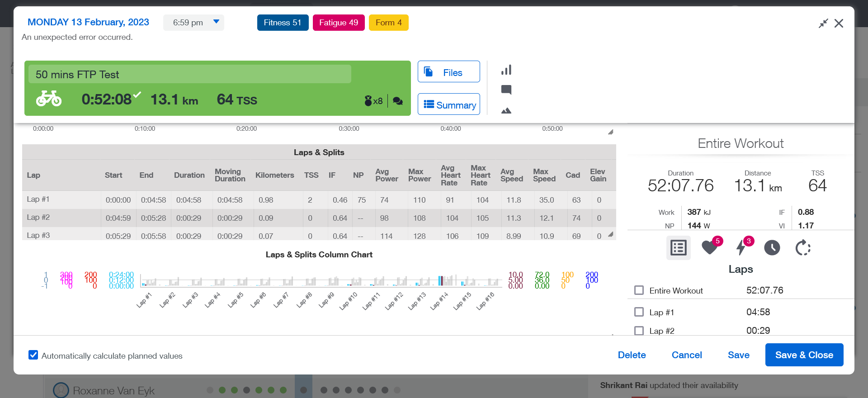Image resolution: width=868 pixels, height=398 pixels.
Task: Click the kettlebell x8 icon
Action: click(x=373, y=101)
